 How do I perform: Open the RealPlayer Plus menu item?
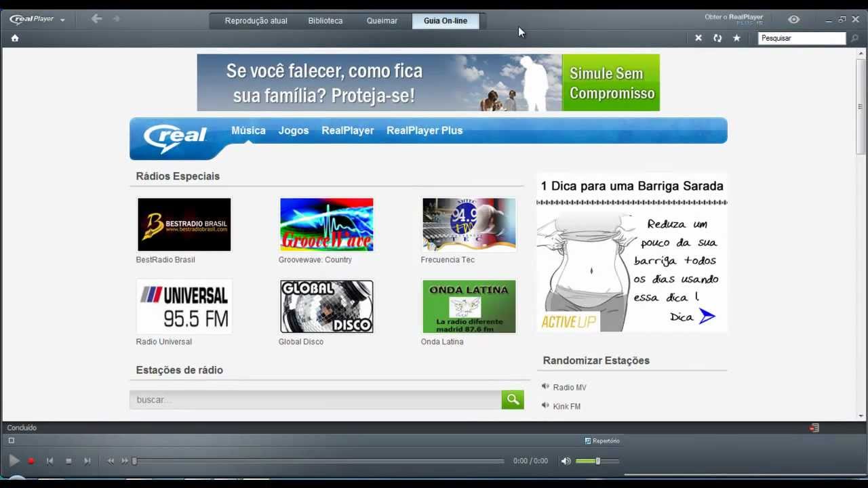tap(425, 130)
